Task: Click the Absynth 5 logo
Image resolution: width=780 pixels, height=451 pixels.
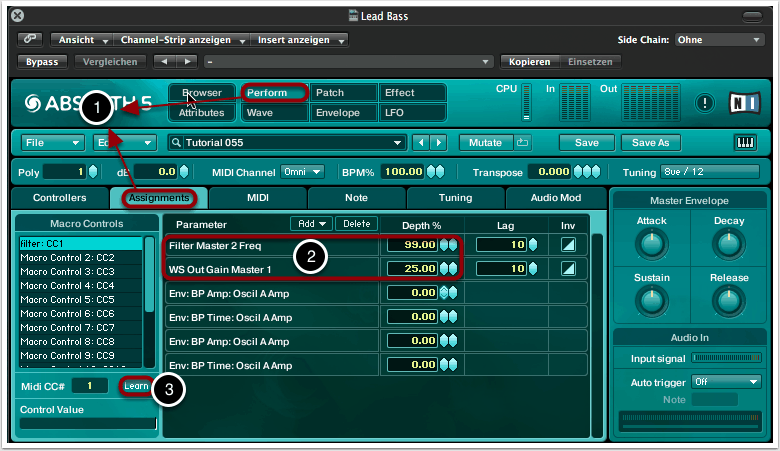Action: pos(89,103)
